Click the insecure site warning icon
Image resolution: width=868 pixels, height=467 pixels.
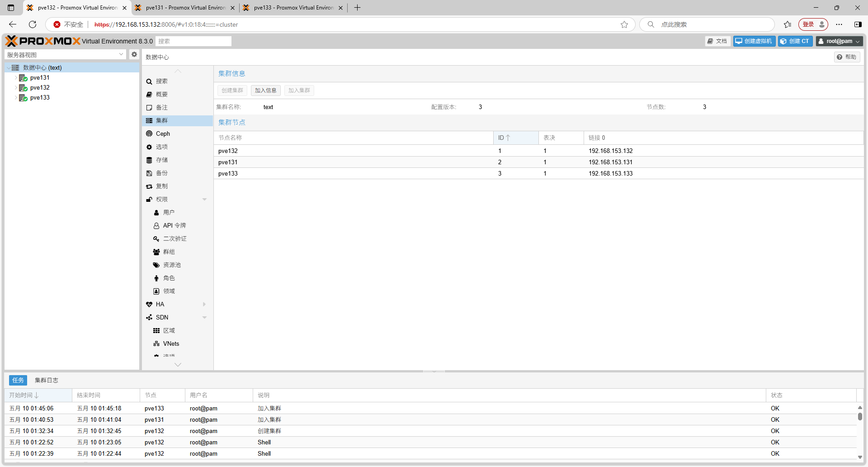(x=57, y=24)
